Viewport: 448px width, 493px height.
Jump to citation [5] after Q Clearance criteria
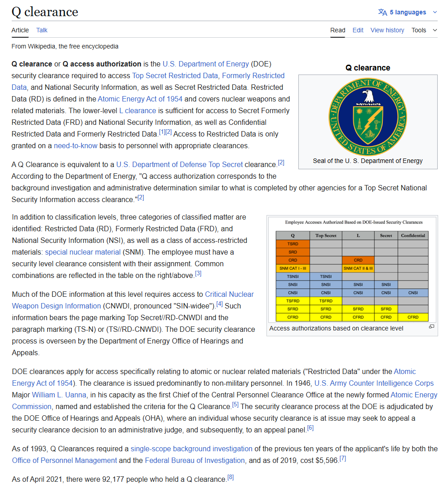[x=235, y=405]
